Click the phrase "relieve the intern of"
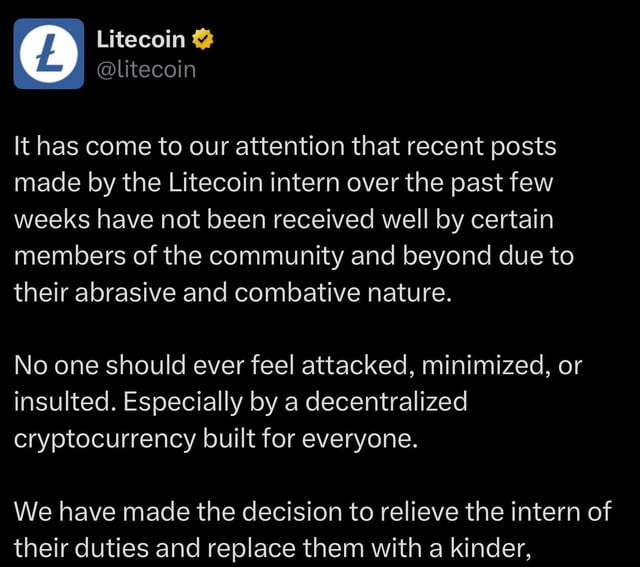This screenshot has height=567, width=640. [496, 511]
